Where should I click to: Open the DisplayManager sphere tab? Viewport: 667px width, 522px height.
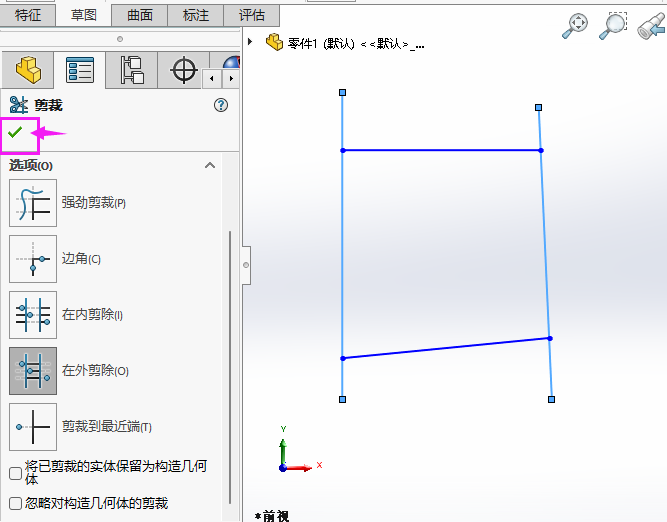point(231,62)
